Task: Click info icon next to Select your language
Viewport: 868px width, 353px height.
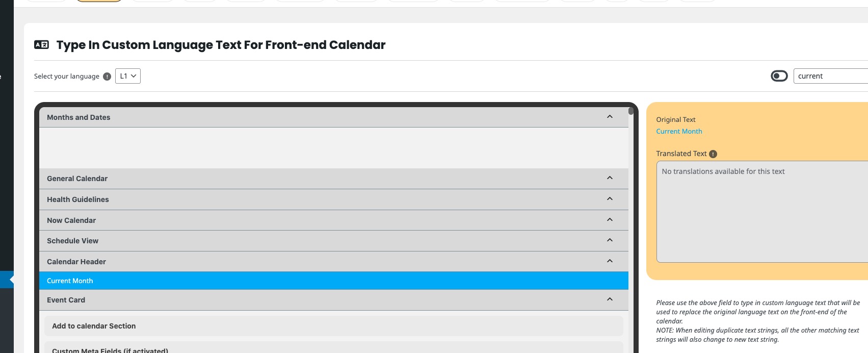Action: [107, 77]
